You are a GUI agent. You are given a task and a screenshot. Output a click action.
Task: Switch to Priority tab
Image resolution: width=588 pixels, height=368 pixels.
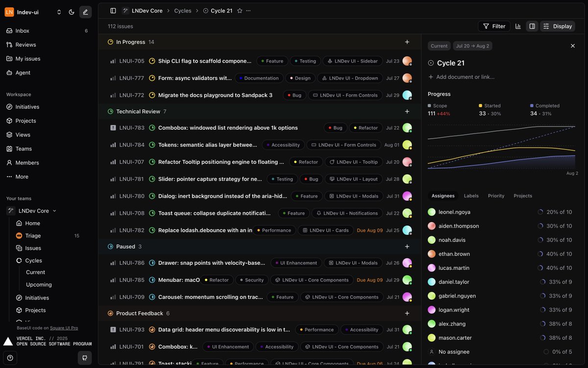(496, 196)
